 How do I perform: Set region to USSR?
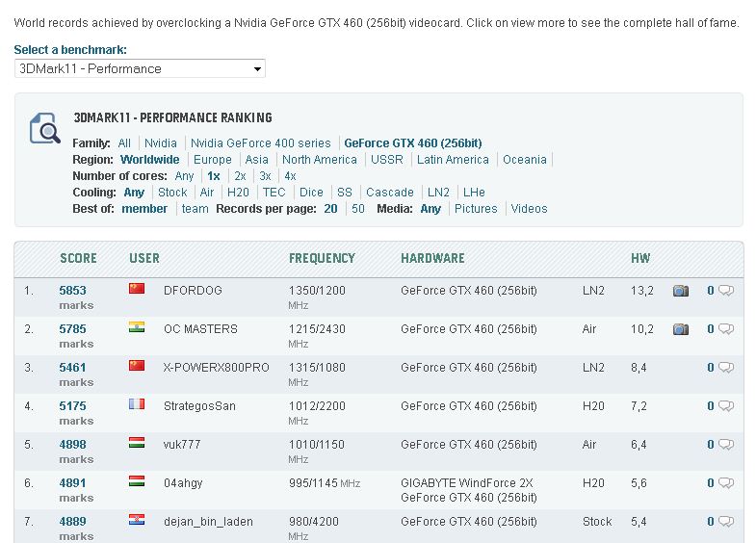tap(387, 160)
